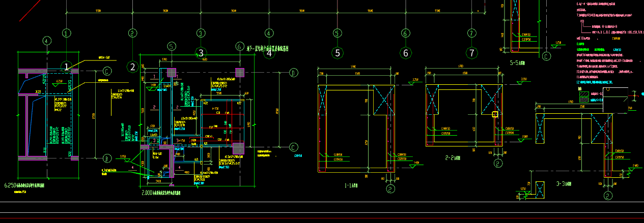This screenshot has width=644, height=223.
Task: Click the yellow square grip in 2-2 section
Action: (494, 114)
